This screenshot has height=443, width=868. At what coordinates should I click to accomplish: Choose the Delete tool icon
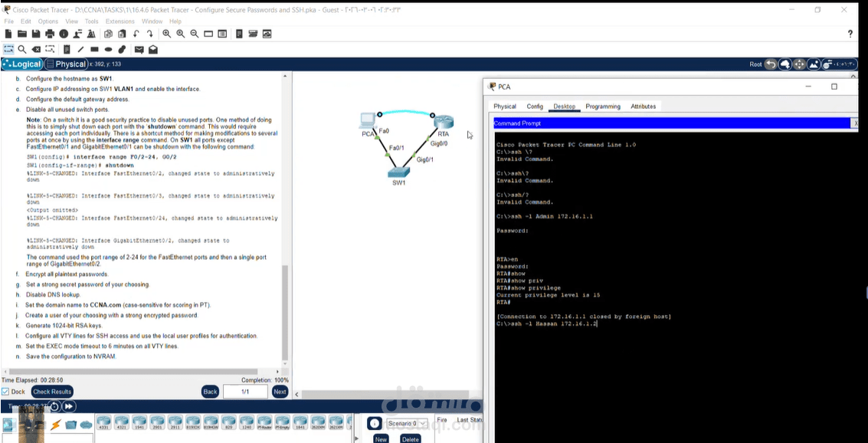(x=36, y=49)
